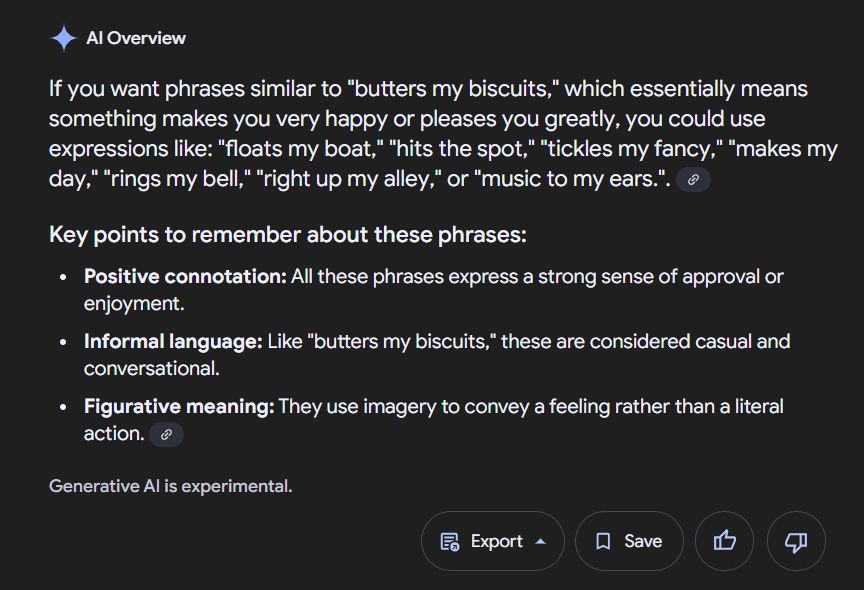Click the Export button label
Screen dimensions: 864x590
(x=496, y=542)
